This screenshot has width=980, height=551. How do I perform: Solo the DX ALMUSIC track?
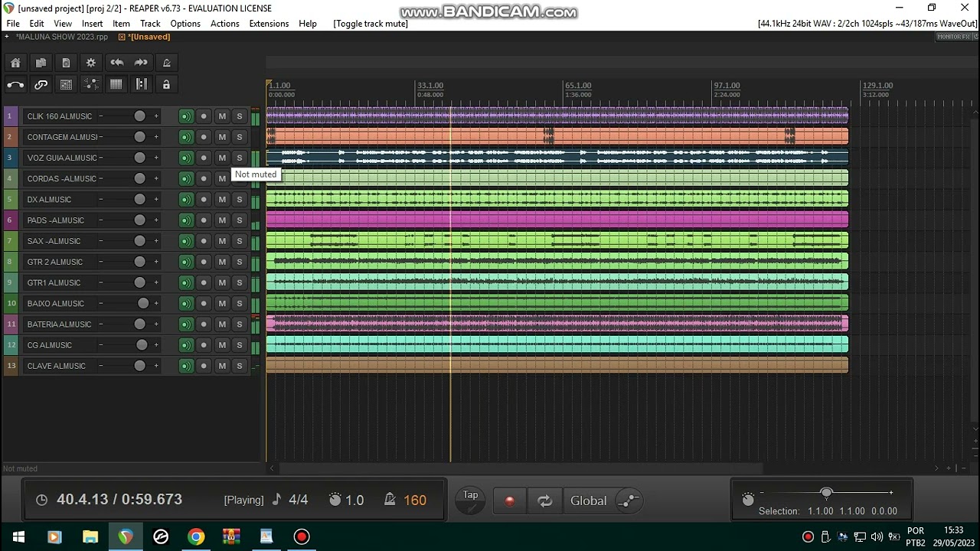point(239,200)
